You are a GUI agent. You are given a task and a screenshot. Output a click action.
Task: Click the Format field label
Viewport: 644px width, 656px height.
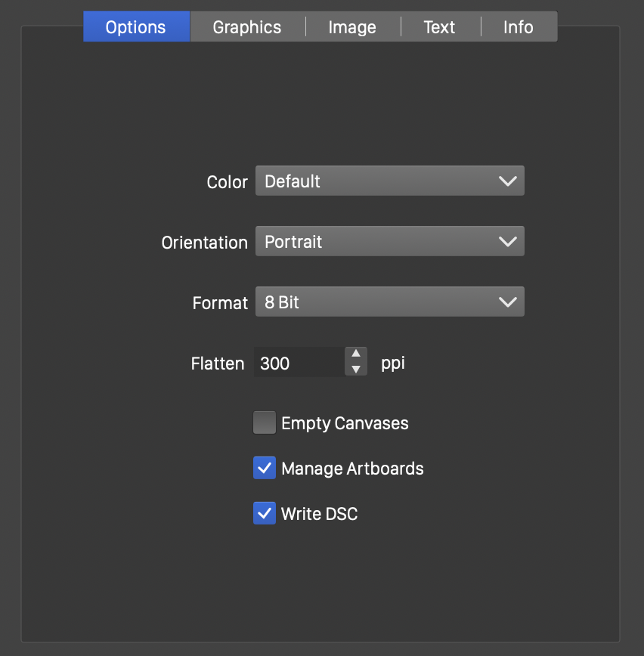[220, 303]
